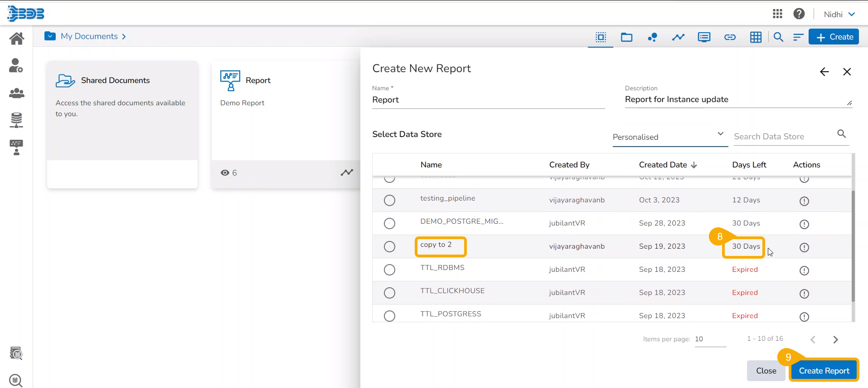The height and width of the screenshot is (388, 868).
Task: Expand the Personalised data store dropdown
Action: point(669,137)
